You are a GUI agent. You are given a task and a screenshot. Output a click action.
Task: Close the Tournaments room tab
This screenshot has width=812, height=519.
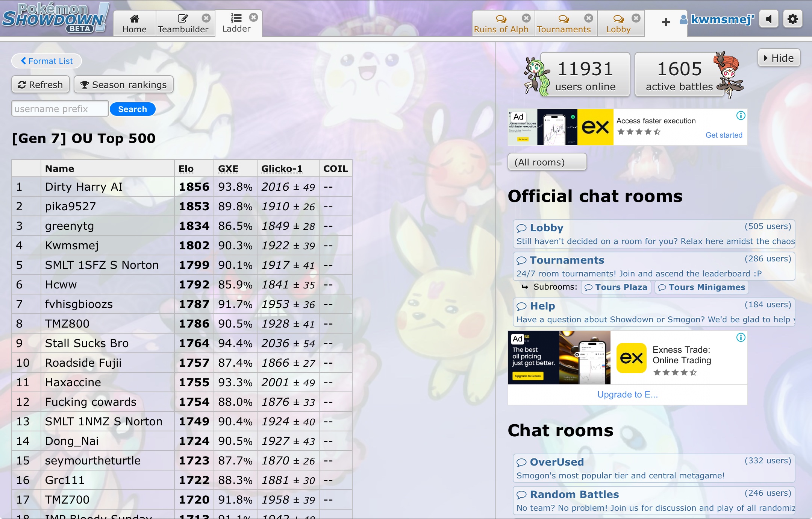click(x=589, y=18)
